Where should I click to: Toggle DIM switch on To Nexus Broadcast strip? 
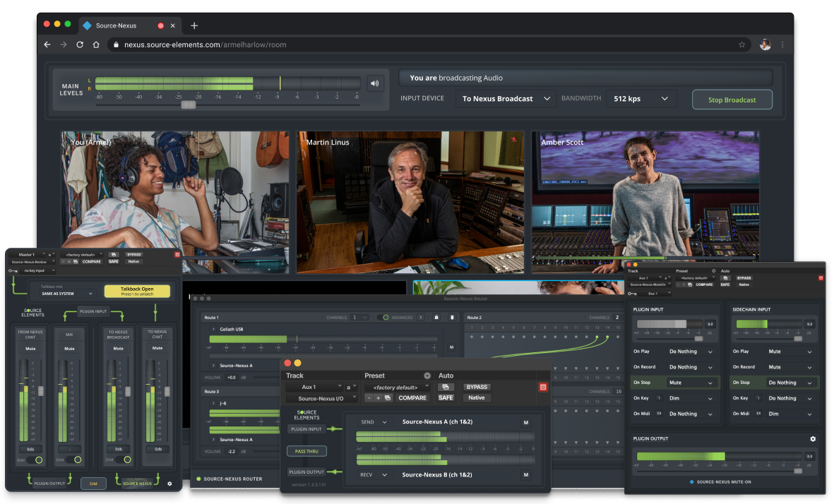click(x=125, y=460)
